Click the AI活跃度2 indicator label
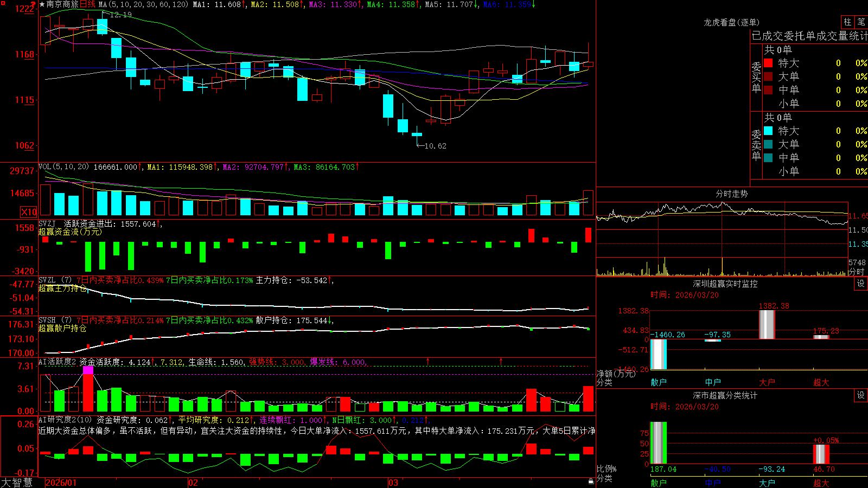The image size is (868, 488). [x=57, y=362]
